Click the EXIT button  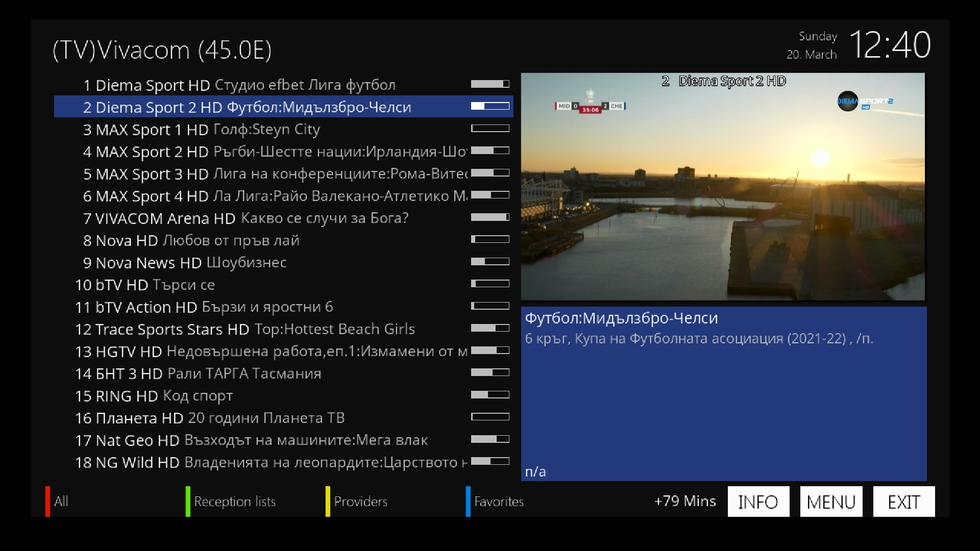click(904, 502)
